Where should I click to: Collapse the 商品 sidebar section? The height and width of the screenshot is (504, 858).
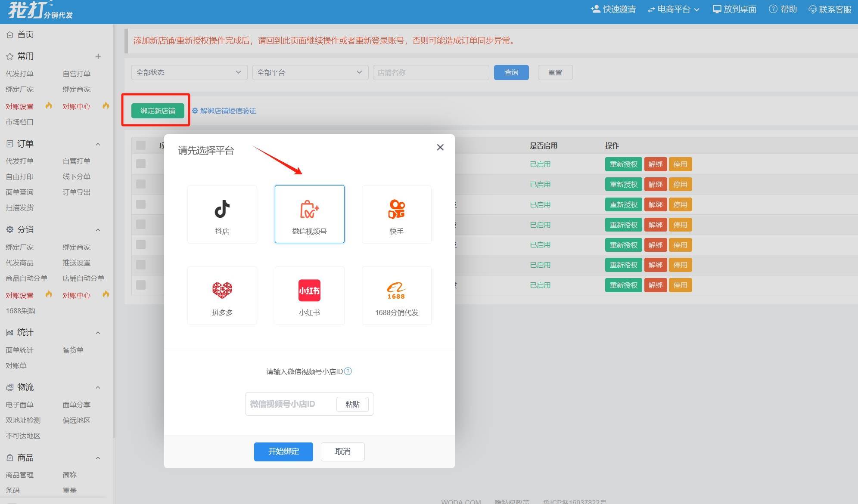click(98, 458)
